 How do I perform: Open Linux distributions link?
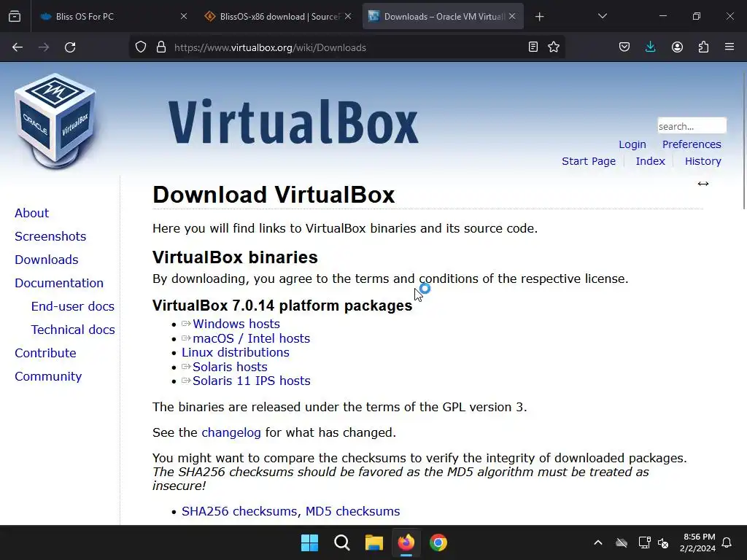coord(236,352)
